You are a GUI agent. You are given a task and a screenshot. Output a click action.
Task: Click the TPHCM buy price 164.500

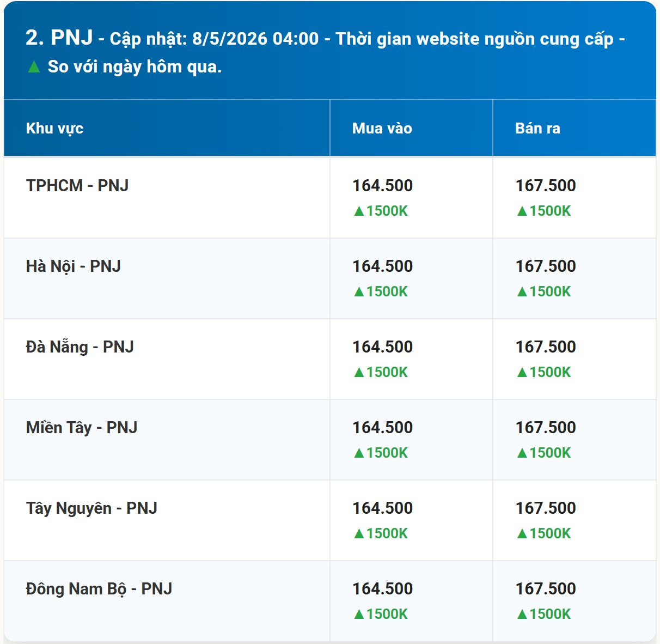[x=383, y=185]
